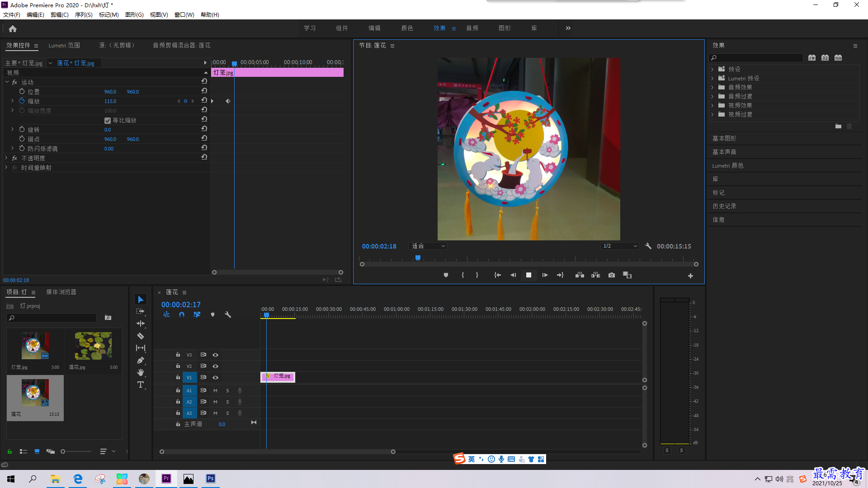Toggle track lock for V1

point(178,377)
